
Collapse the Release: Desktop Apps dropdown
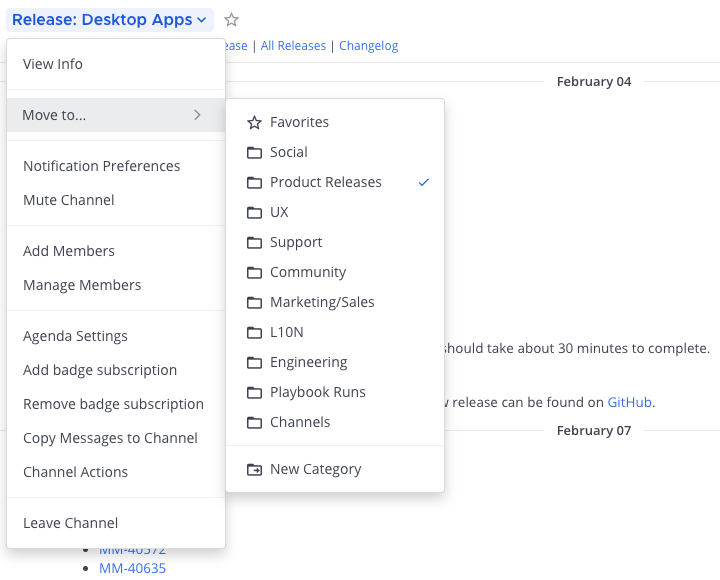[109, 20]
